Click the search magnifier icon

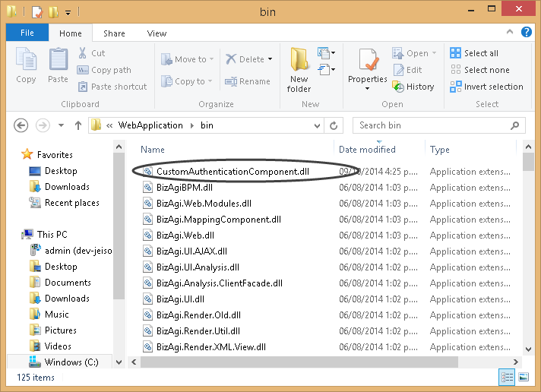pos(515,125)
